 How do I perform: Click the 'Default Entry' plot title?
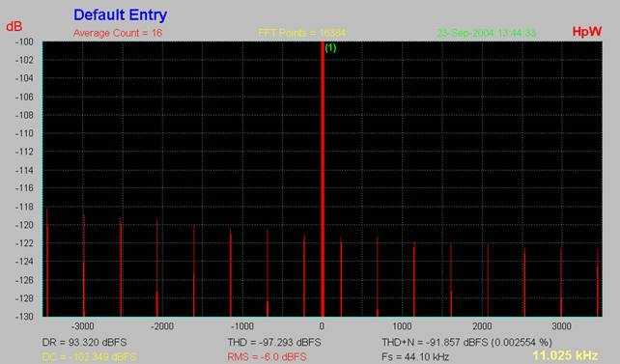(120, 15)
